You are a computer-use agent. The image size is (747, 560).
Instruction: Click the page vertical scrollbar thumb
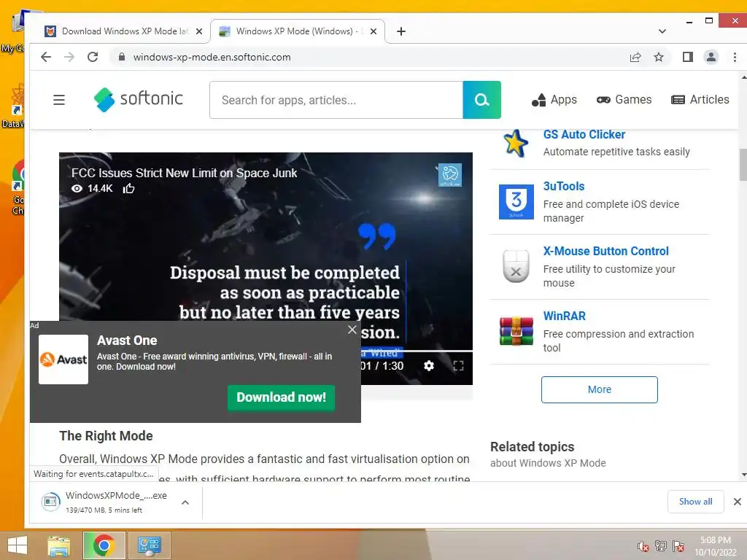[743, 166]
